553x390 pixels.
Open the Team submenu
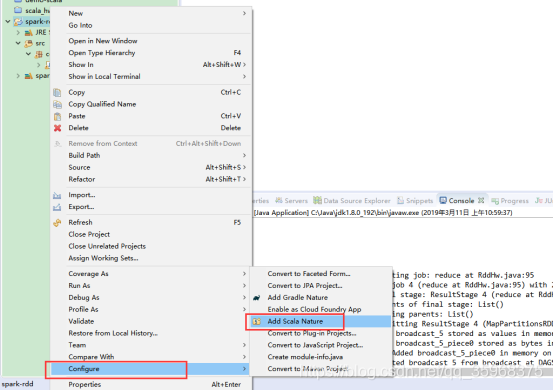pos(152,345)
